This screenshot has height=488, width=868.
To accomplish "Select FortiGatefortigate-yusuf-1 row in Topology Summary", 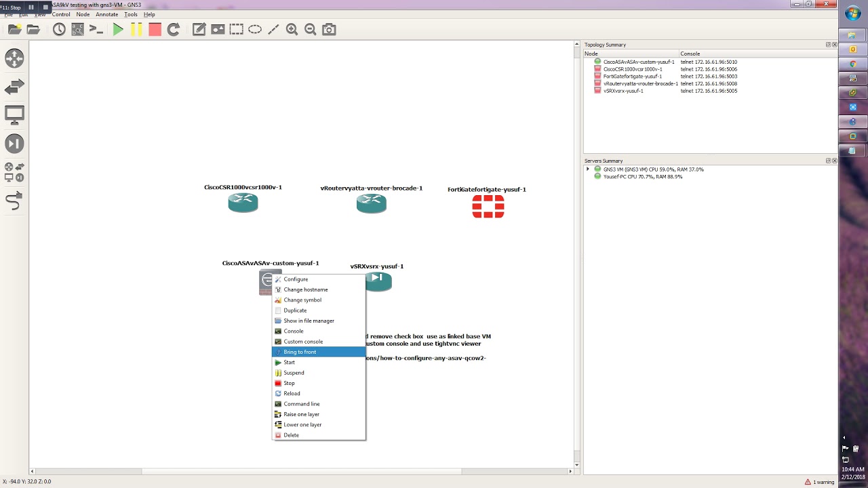I will (710, 77).
